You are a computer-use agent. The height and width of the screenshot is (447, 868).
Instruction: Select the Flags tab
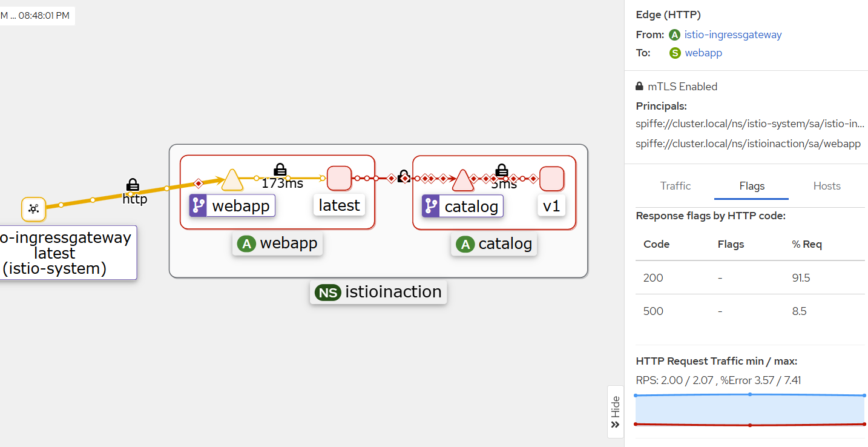point(752,186)
